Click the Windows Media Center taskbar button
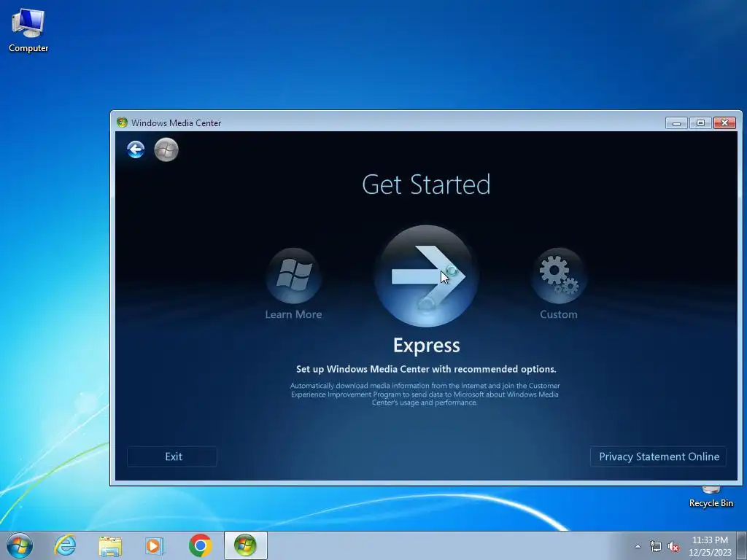The height and width of the screenshot is (560, 747). point(245,545)
